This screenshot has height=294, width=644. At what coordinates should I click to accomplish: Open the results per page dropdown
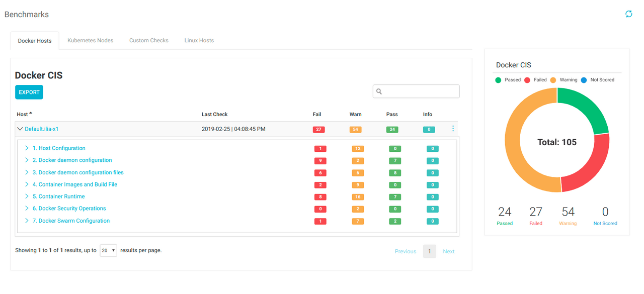tap(108, 250)
